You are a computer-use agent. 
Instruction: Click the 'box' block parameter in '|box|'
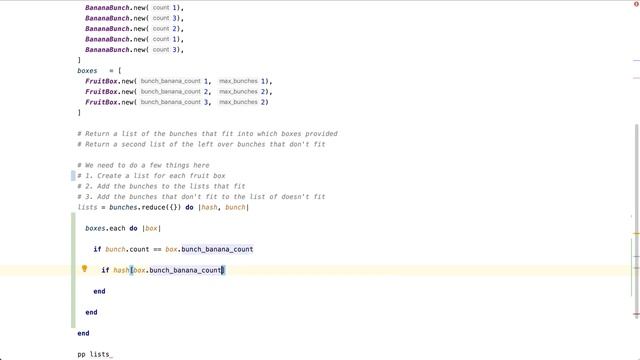pos(151,228)
